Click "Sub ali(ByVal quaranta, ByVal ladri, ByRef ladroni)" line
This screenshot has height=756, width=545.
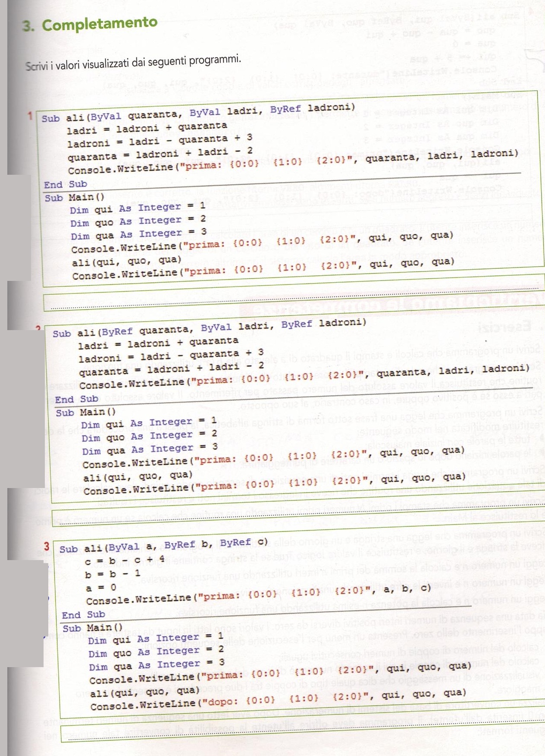pos(198,113)
